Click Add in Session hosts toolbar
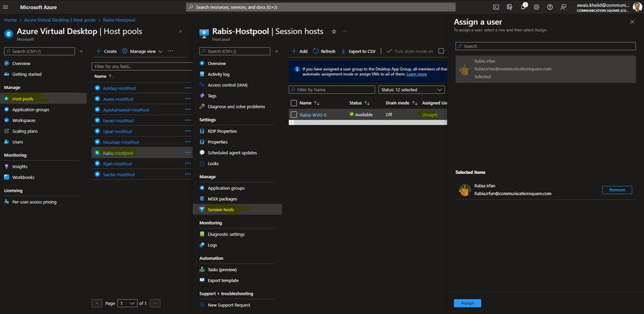Viewport: 644px width, 314px height. click(x=299, y=51)
